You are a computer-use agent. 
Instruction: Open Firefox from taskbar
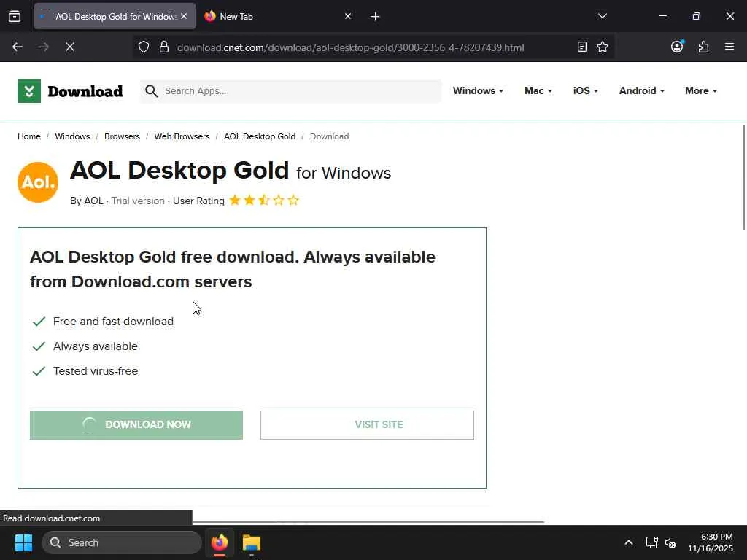click(220, 542)
